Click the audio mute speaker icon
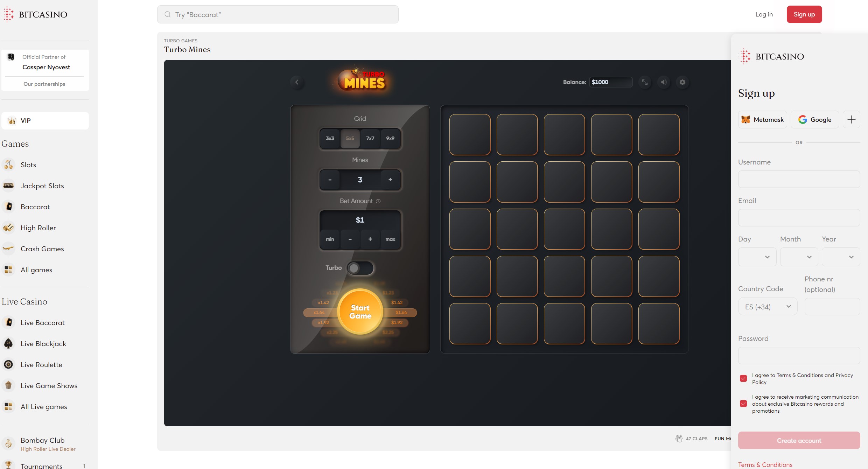The width and height of the screenshot is (868, 469). point(664,82)
